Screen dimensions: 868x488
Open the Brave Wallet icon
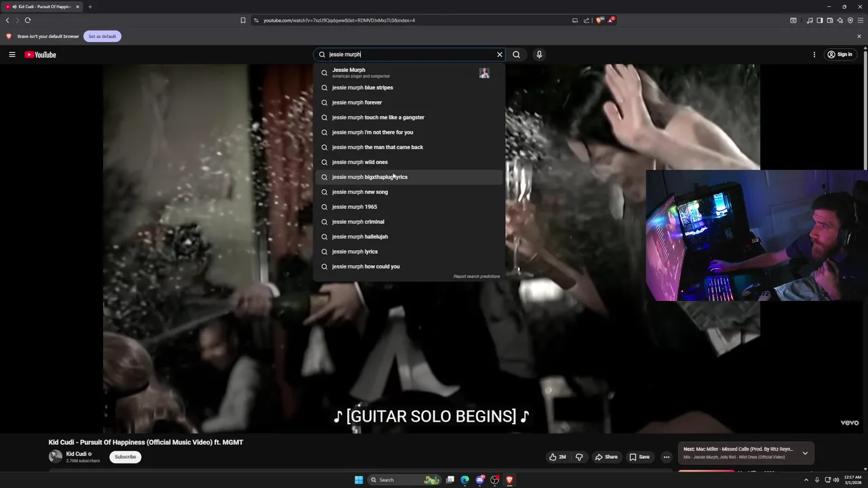[x=829, y=20]
